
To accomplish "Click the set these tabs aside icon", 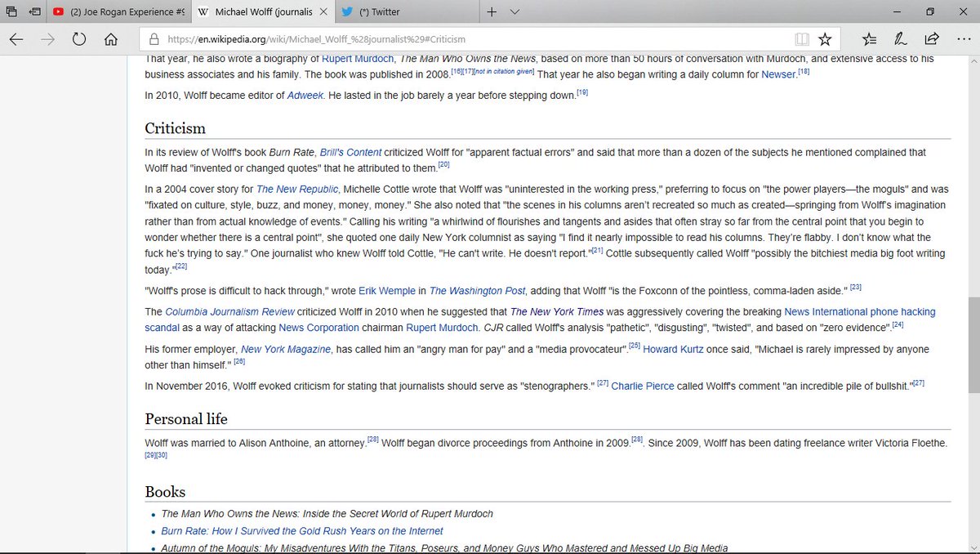I will (37, 12).
